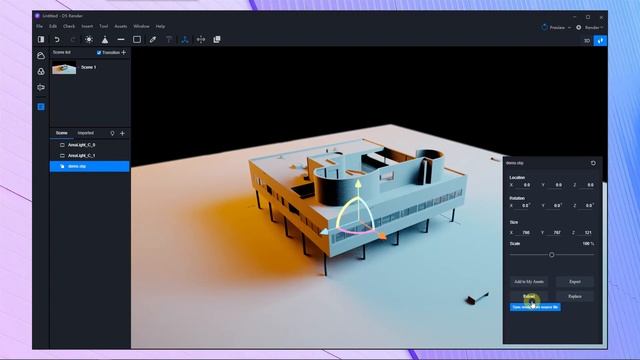Select the move arrows tool
This screenshot has height=360, width=640.
(201, 40)
